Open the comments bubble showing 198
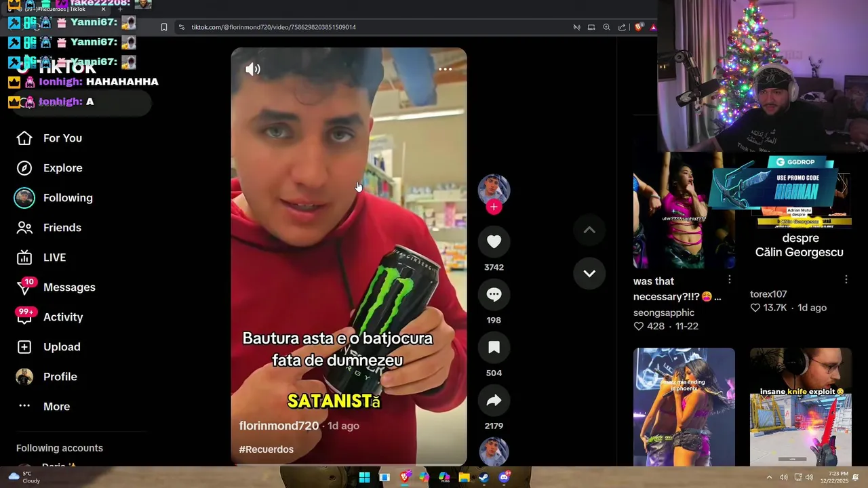 pos(494,294)
